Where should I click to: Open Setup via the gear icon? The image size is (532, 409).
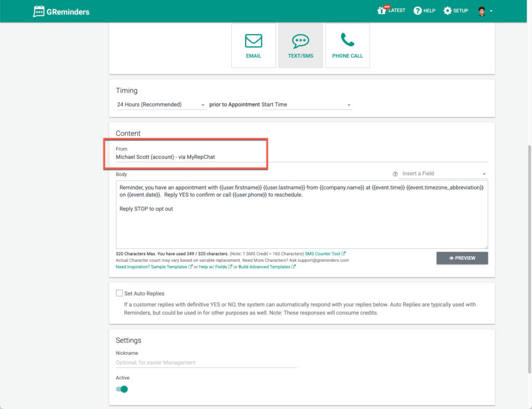point(447,10)
